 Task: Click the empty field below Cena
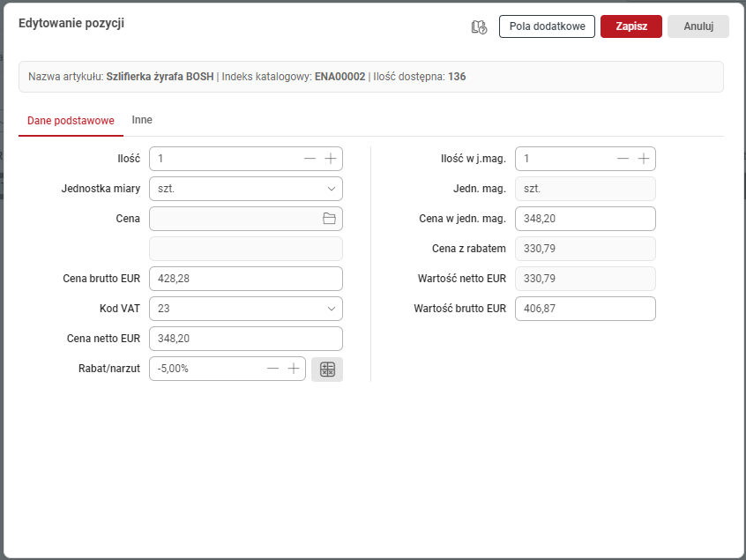pyautogui.click(x=246, y=249)
